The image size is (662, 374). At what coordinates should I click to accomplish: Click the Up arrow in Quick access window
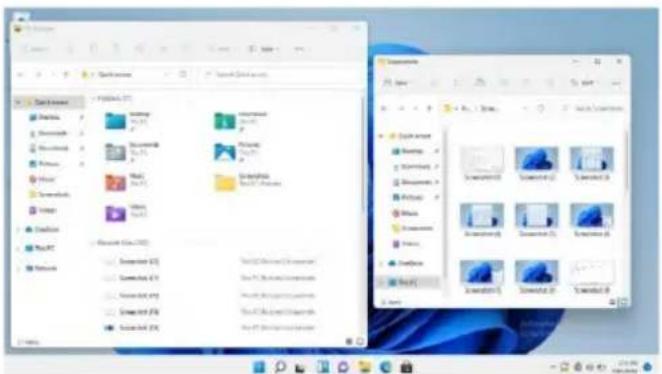pyautogui.click(x=65, y=75)
